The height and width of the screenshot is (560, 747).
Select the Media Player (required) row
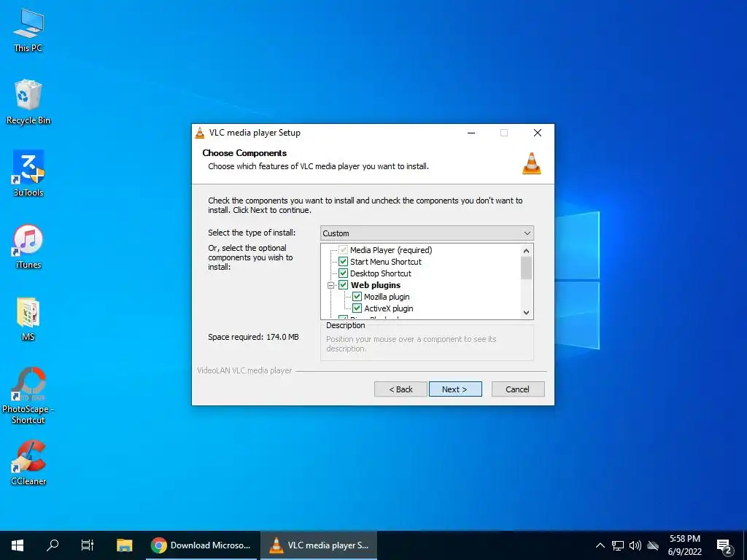[391, 250]
